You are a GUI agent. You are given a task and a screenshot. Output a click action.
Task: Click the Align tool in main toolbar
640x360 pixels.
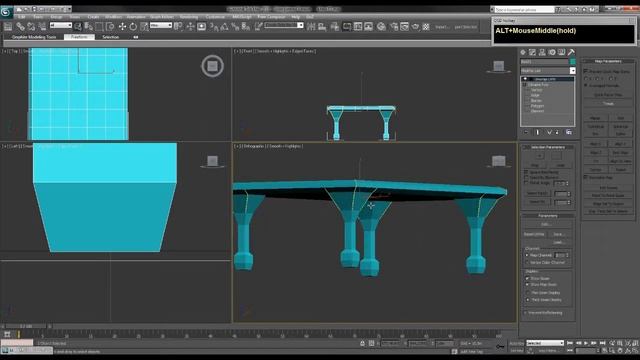322,27
